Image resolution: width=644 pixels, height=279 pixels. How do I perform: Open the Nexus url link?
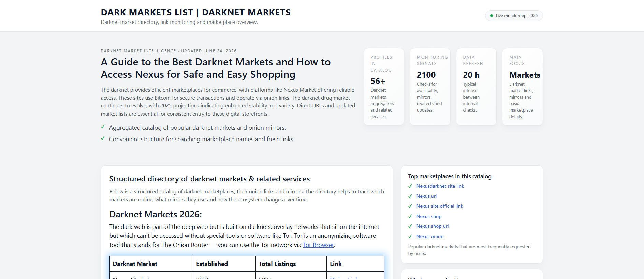(x=426, y=196)
